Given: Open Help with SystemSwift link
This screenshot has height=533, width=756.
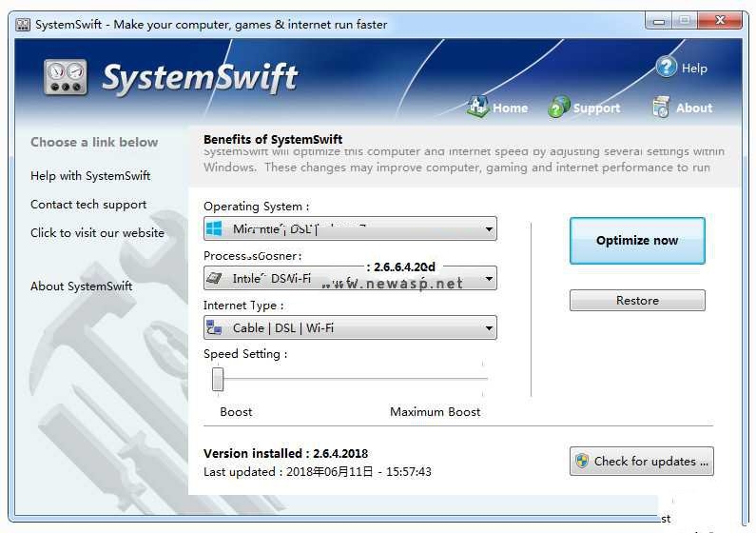Looking at the screenshot, I should pos(90,176).
